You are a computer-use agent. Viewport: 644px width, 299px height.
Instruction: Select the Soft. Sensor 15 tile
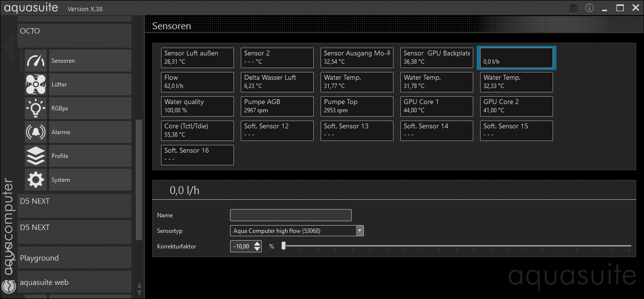click(517, 131)
